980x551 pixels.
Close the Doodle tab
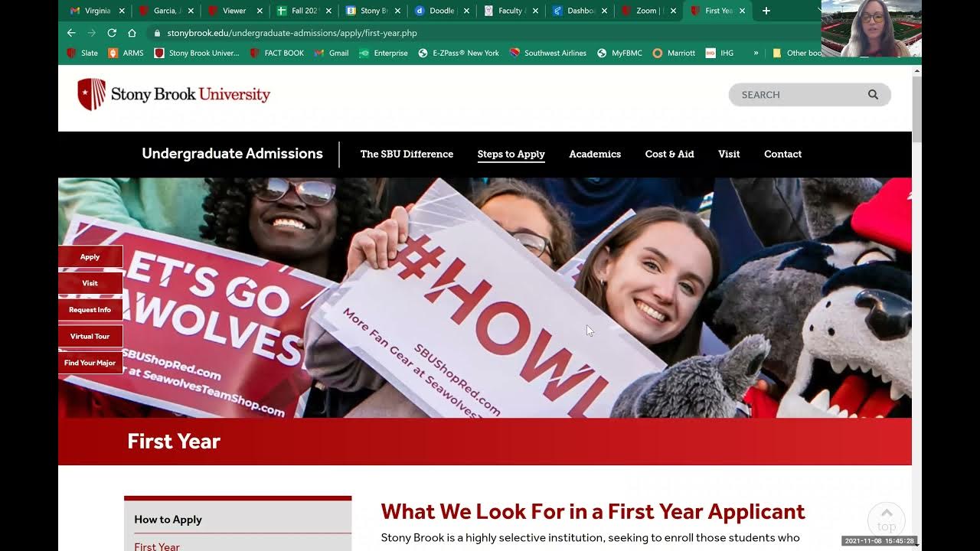466,11
